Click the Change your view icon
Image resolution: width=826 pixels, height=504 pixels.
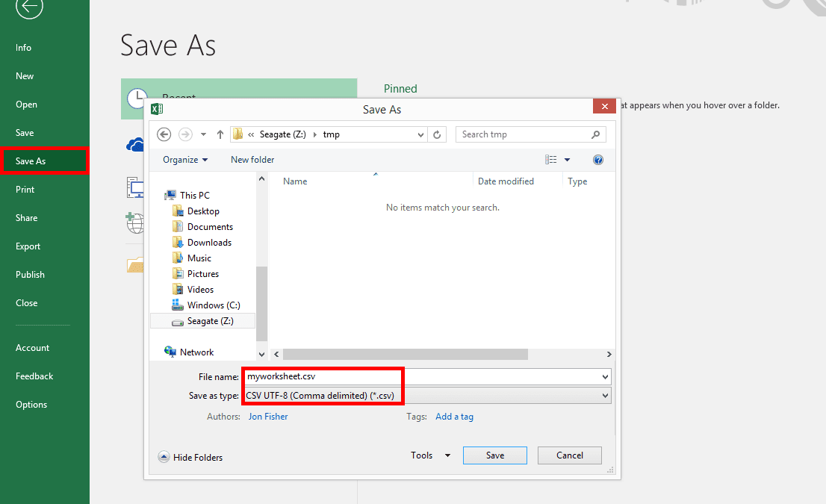[x=551, y=160]
